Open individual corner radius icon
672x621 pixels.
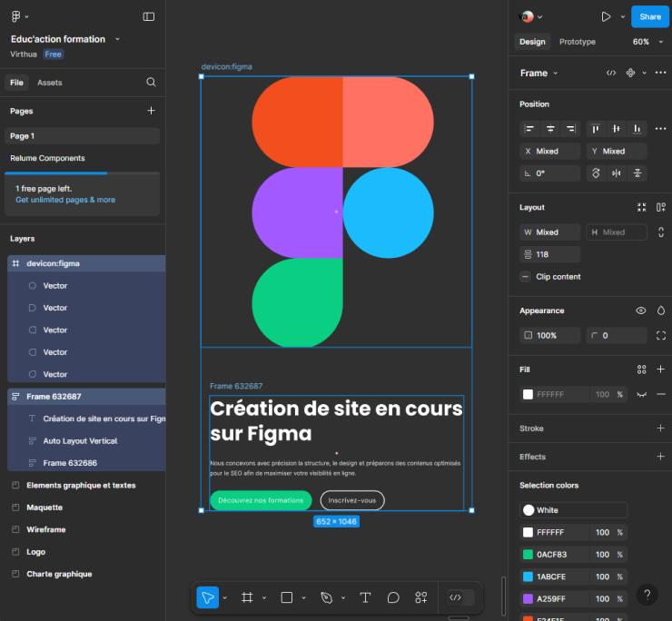[x=661, y=336]
